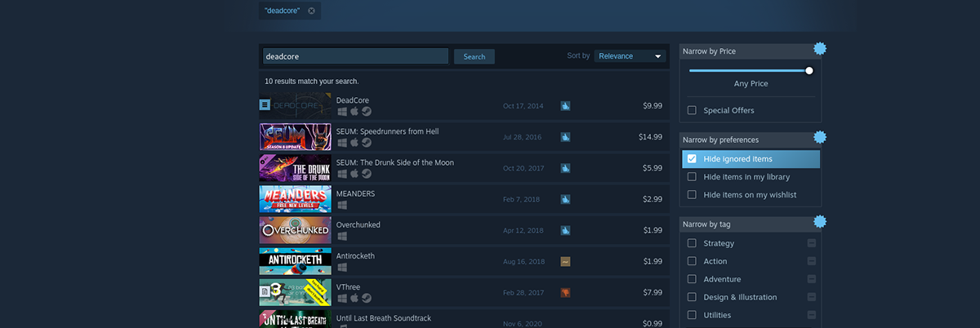The image size is (980, 328).
Task: Click the Apple platform icon under VThree
Action: (354, 297)
